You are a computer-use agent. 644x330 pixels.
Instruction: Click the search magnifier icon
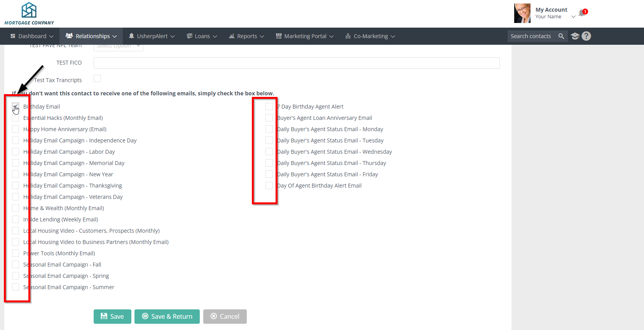[561, 36]
